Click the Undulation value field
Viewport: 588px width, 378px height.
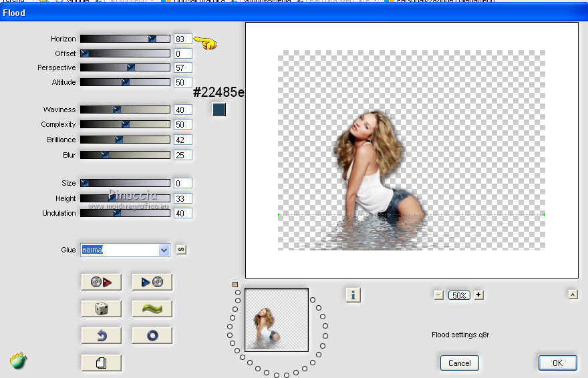click(x=183, y=213)
